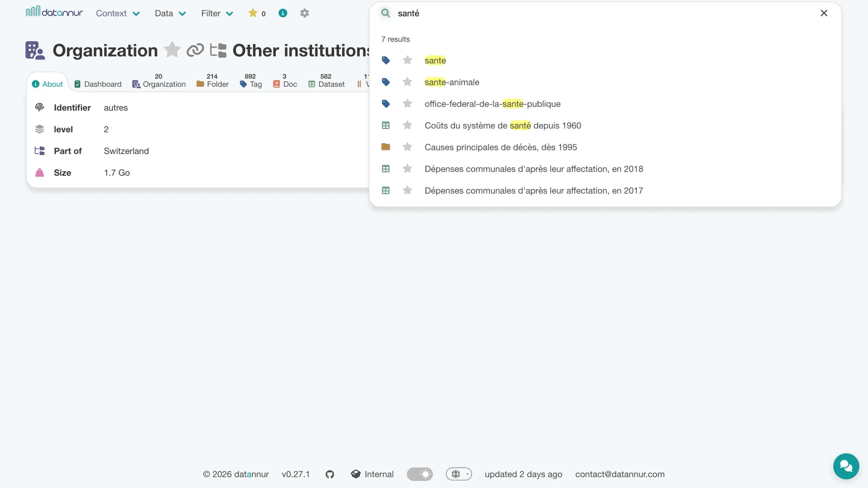The height and width of the screenshot is (488, 868).
Task: Open settings gear in top bar
Action: coord(305,13)
